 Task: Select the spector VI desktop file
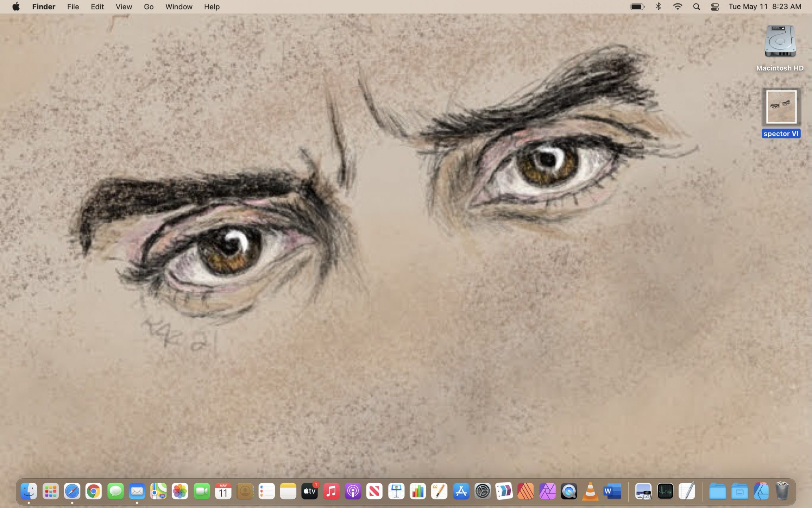[x=781, y=107]
